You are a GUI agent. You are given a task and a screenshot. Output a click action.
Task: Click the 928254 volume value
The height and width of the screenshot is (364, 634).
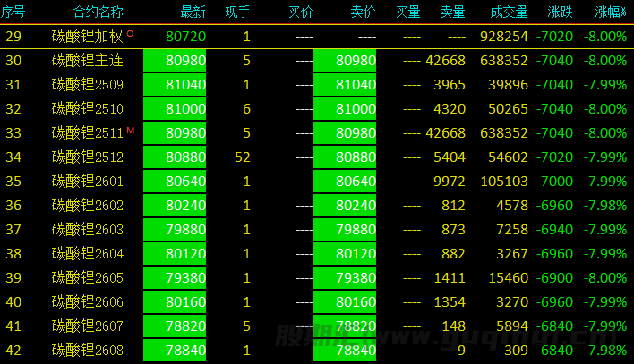[503, 37]
